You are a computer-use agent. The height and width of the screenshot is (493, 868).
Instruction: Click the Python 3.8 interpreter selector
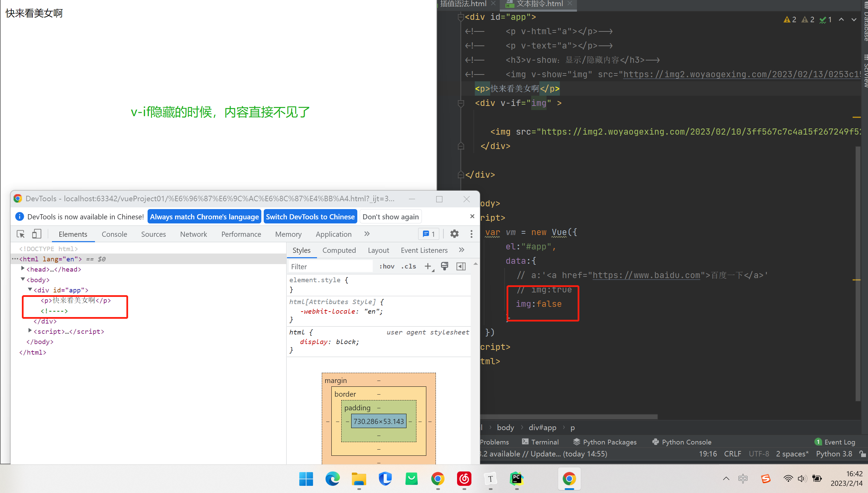(x=834, y=454)
